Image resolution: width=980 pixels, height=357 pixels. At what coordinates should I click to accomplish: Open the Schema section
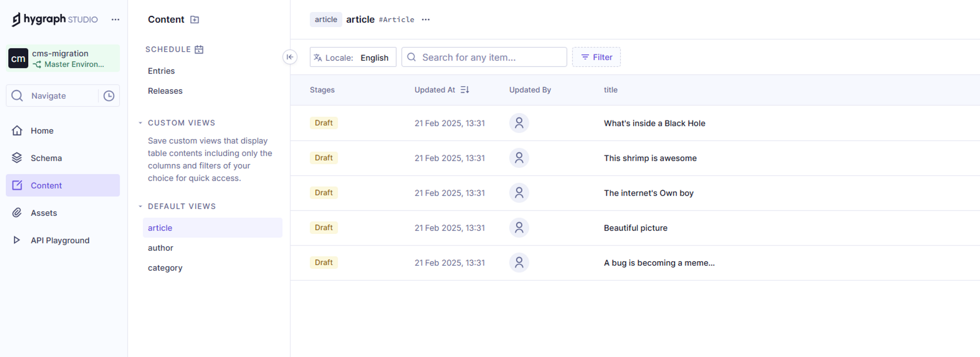pyautogui.click(x=63, y=158)
